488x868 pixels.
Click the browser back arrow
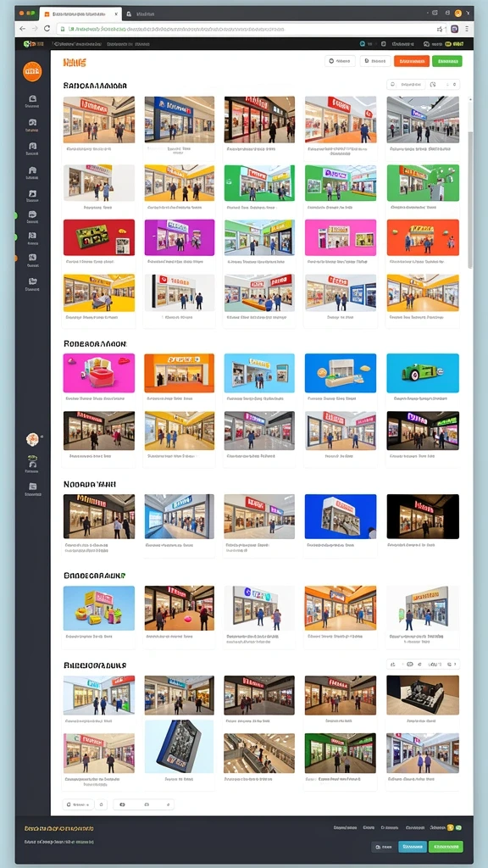(x=23, y=28)
